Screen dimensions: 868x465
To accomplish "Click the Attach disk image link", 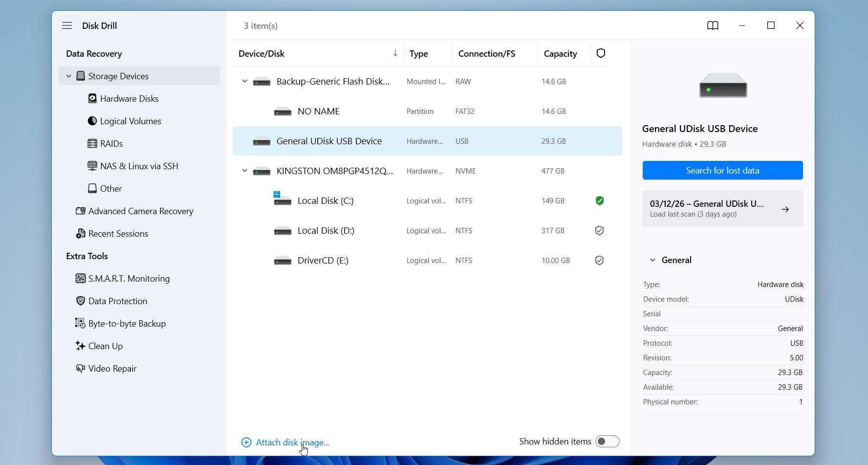I will pyautogui.click(x=292, y=443).
